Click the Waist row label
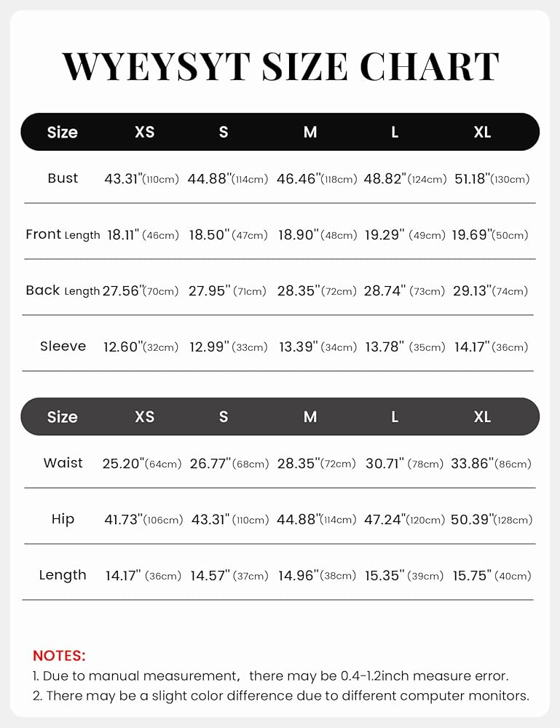This screenshot has height=728, width=560. [63, 463]
